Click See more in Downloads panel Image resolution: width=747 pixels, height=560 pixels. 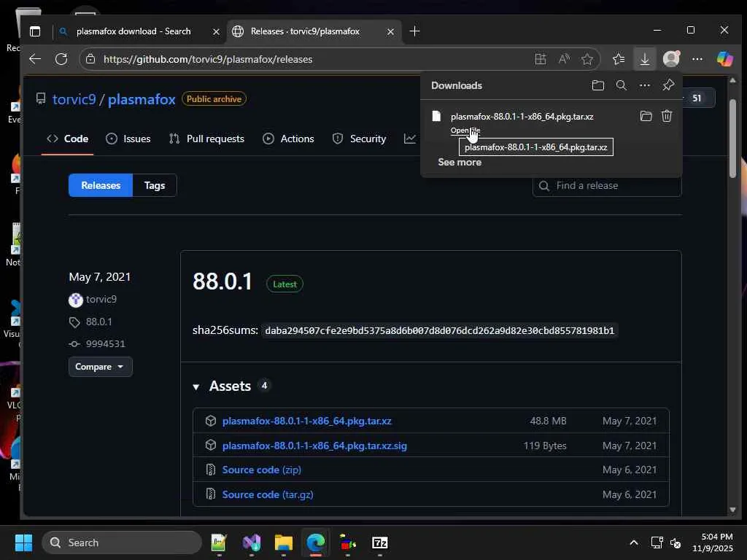pos(460,163)
